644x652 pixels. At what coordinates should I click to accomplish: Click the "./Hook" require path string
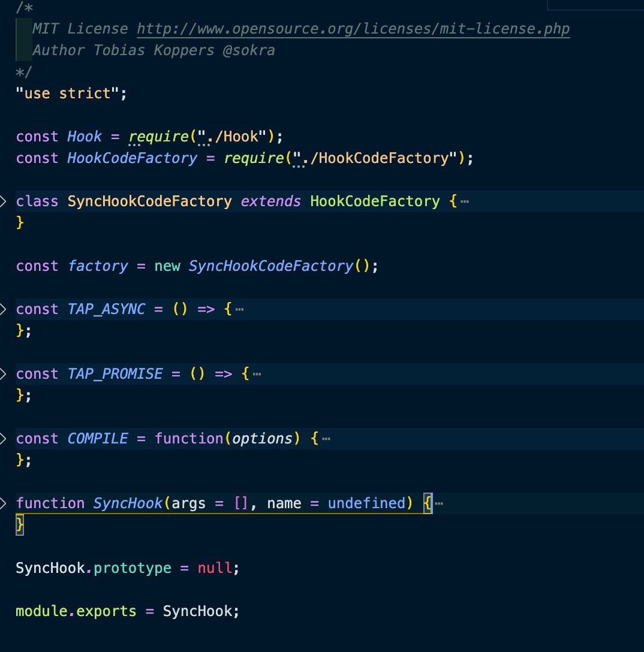tap(231, 137)
